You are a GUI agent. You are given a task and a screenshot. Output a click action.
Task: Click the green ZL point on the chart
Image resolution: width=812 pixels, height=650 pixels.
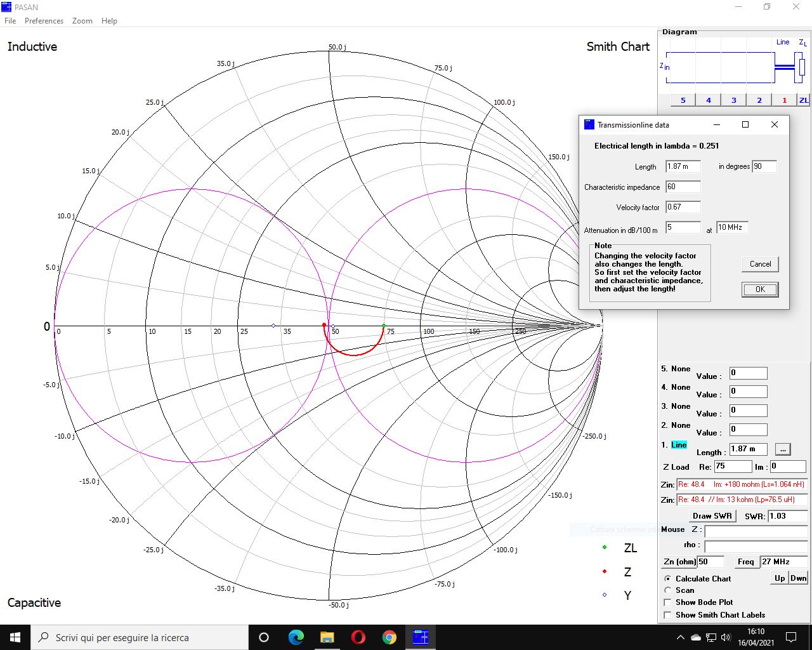383,326
